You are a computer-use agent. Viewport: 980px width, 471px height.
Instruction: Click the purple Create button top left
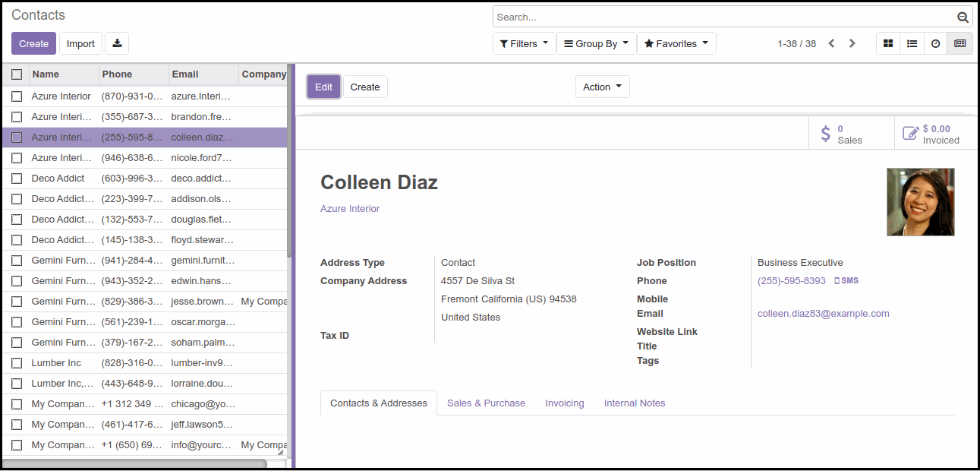(33, 43)
